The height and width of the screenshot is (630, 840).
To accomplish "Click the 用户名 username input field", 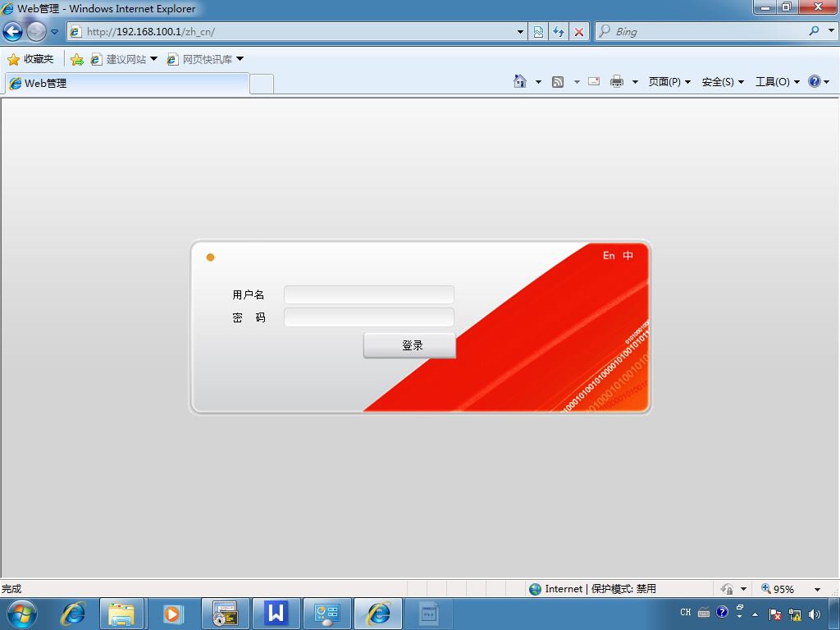I will click(x=369, y=294).
